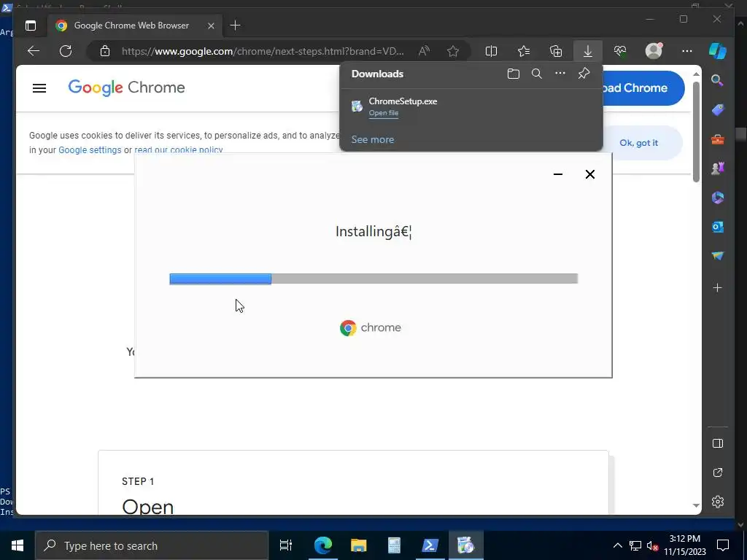The height and width of the screenshot is (560, 747).
Task: Click the Download Chrome button
Action: (643, 88)
